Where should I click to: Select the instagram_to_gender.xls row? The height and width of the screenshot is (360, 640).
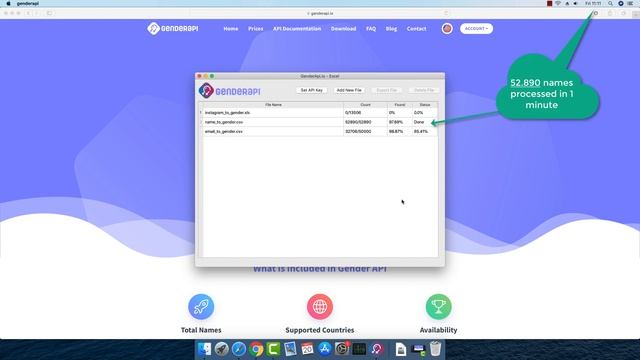click(x=320, y=113)
